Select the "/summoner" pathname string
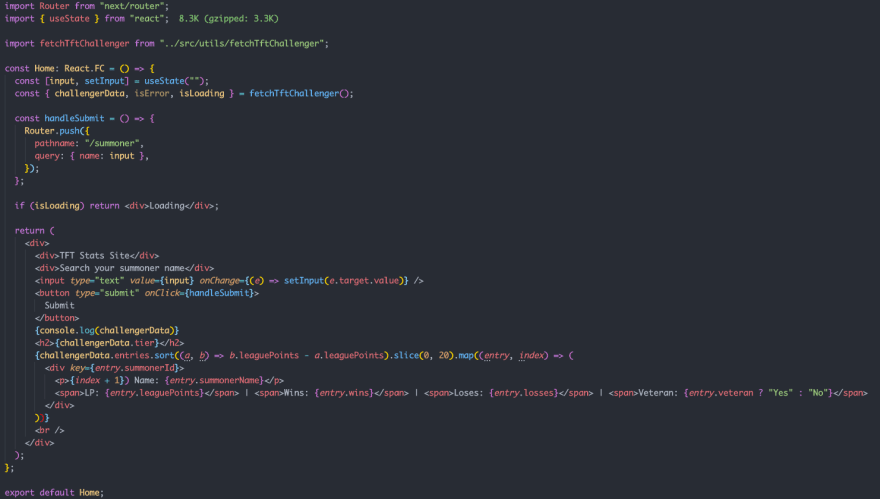The height and width of the screenshot is (499, 880). pos(114,143)
